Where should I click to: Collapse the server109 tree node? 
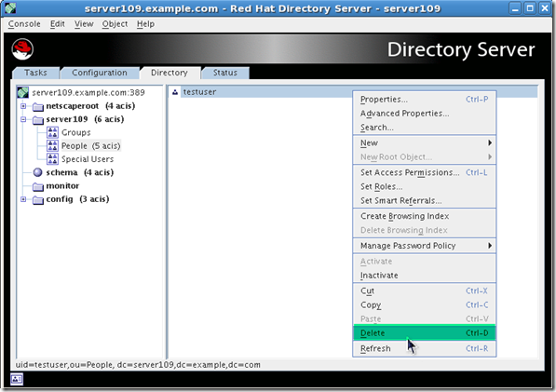coord(23,119)
